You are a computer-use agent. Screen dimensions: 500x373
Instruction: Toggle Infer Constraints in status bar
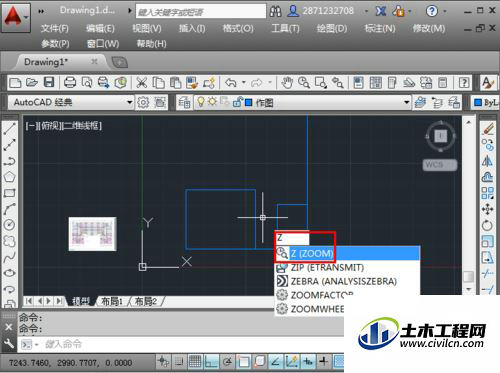point(163,361)
